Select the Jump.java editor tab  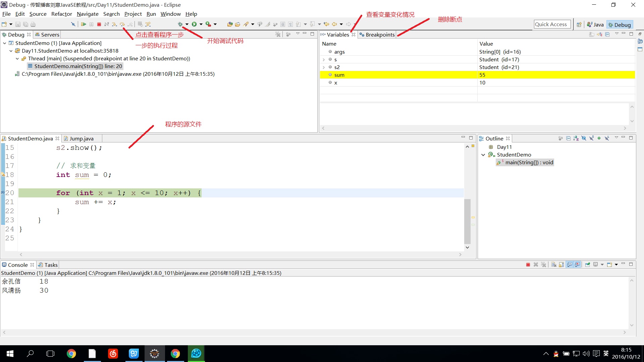(x=81, y=138)
